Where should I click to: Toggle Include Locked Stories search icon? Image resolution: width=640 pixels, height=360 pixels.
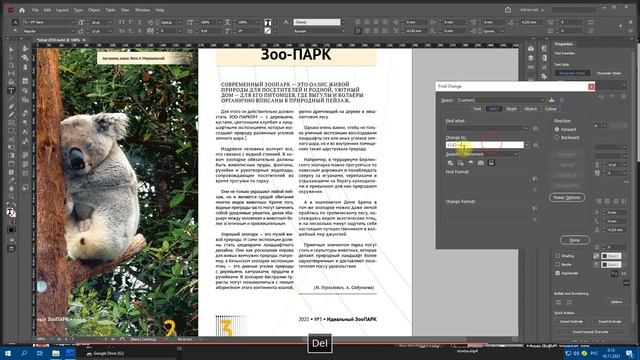(460, 163)
